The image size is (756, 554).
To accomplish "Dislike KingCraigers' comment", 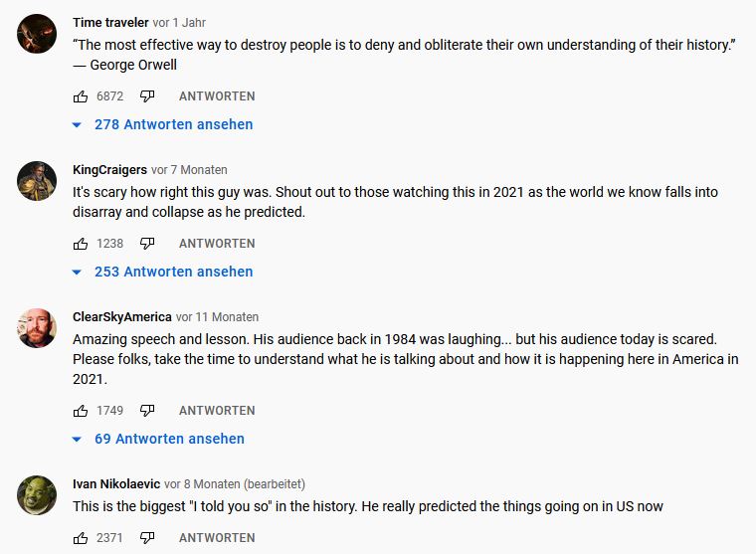I will 147,244.
